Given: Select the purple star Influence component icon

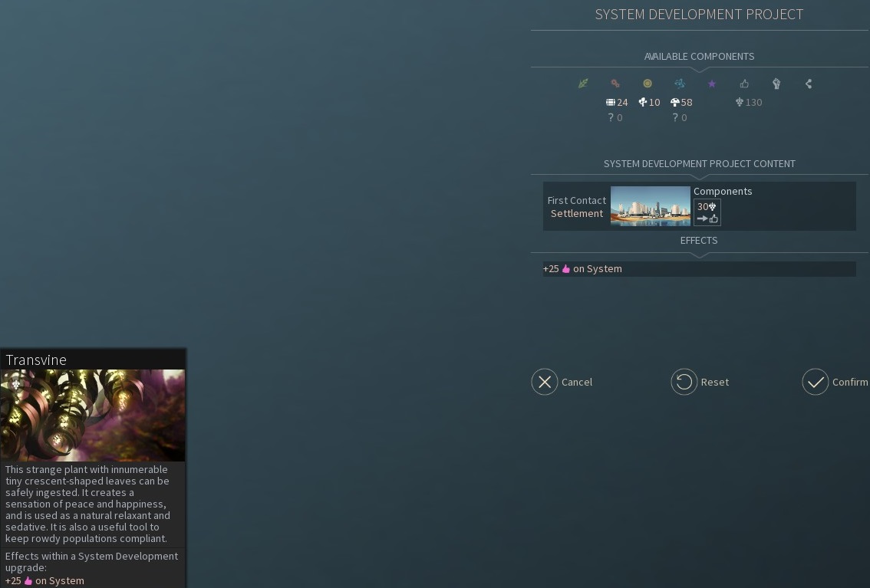Looking at the screenshot, I should tap(712, 84).
